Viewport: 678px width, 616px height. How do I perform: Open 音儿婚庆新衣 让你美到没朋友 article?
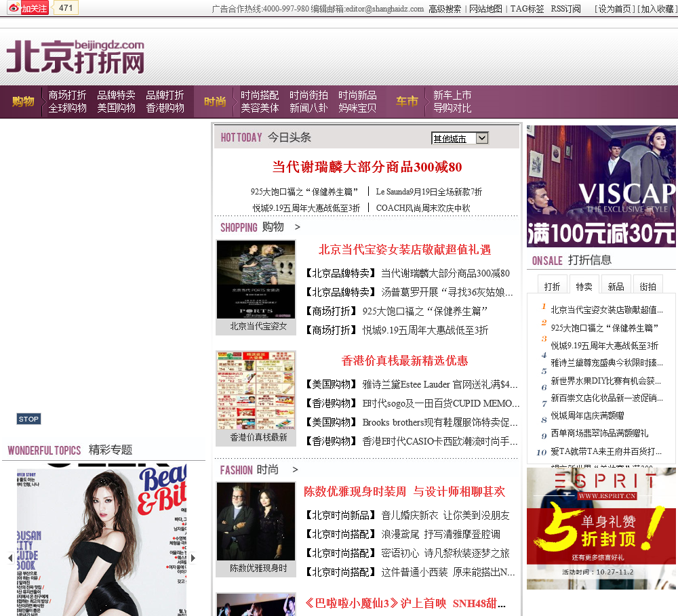(445, 515)
